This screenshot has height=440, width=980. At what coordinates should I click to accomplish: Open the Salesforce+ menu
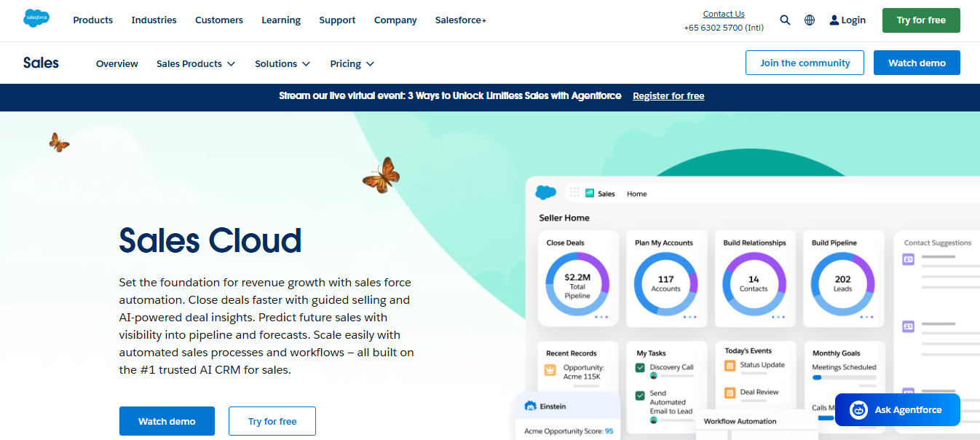click(x=461, y=20)
